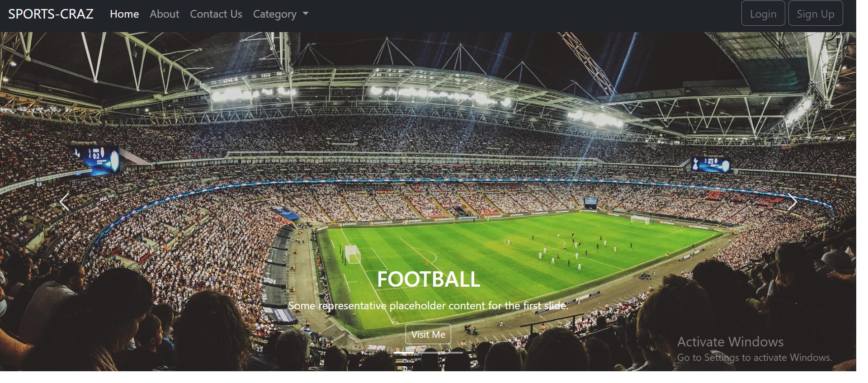Navigate to Contact Us

tap(216, 14)
